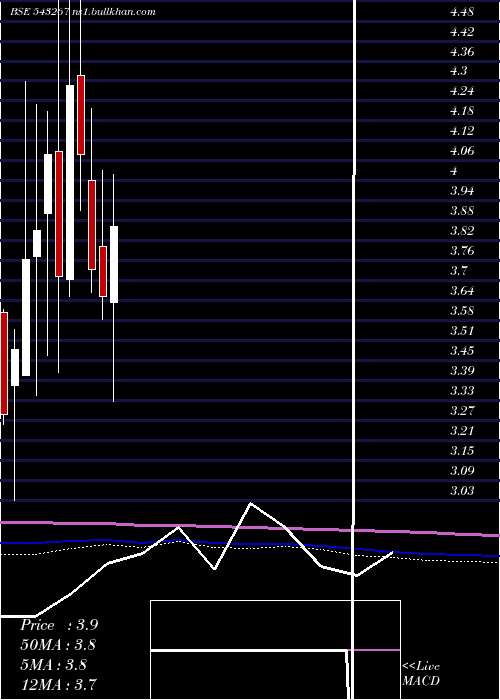500x700 pixels.
Task: Click the 4 price axis label
Action: click(x=454, y=171)
